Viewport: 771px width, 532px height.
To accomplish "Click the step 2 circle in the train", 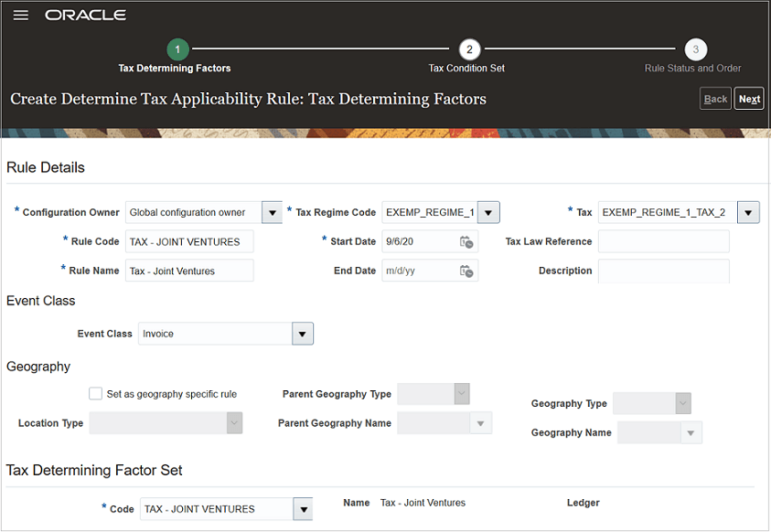I will click(467, 48).
